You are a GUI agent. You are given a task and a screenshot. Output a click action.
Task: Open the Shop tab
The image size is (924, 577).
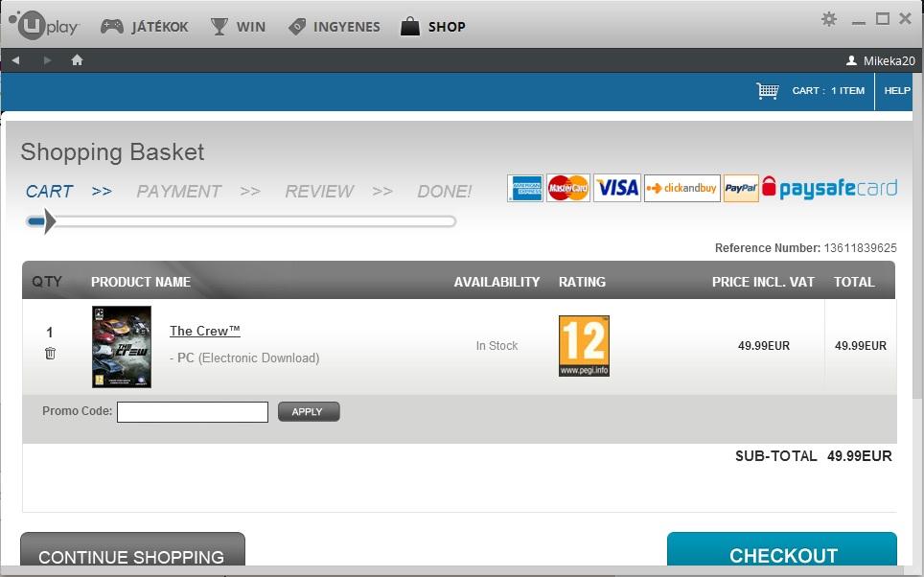click(433, 27)
